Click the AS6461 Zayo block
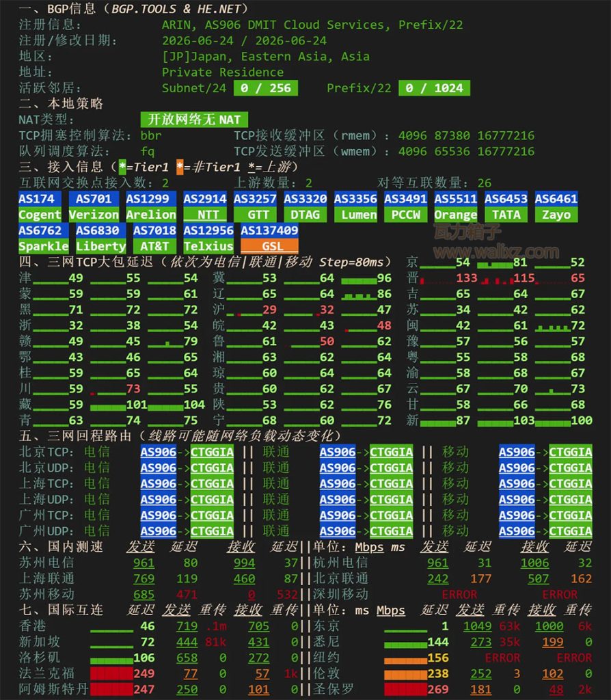The width and height of the screenshot is (611, 700). (x=556, y=206)
